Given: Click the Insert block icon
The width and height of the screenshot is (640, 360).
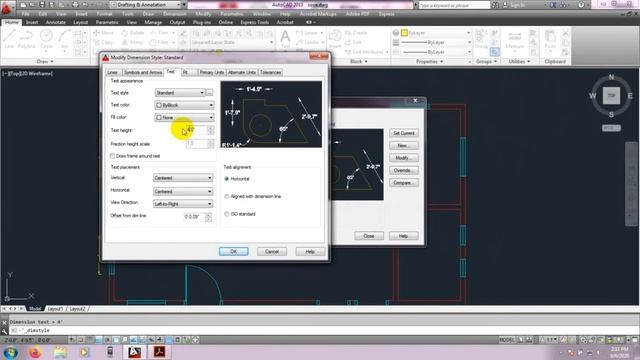Looking at the screenshot, I should (x=335, y=39).
